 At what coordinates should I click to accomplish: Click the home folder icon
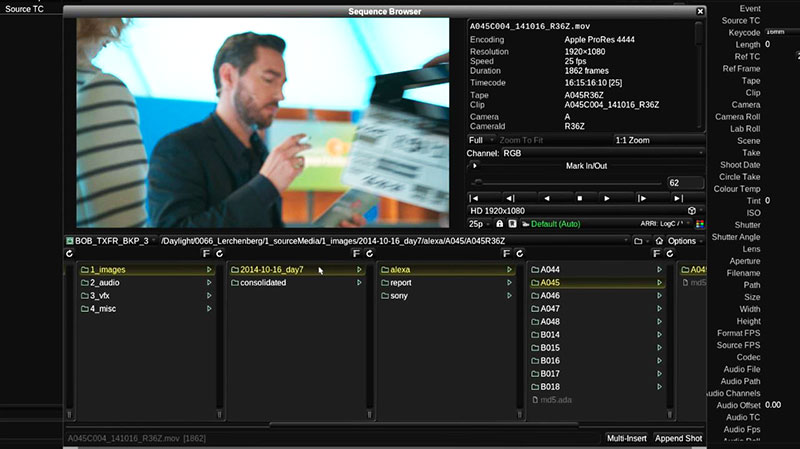[659, 241]
